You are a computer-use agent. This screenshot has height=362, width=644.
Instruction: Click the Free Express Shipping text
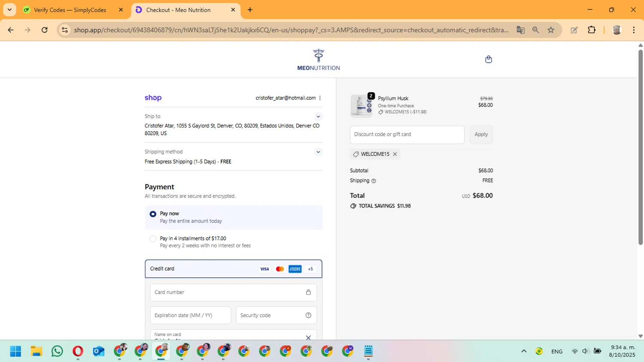click(x=180, y=162)
